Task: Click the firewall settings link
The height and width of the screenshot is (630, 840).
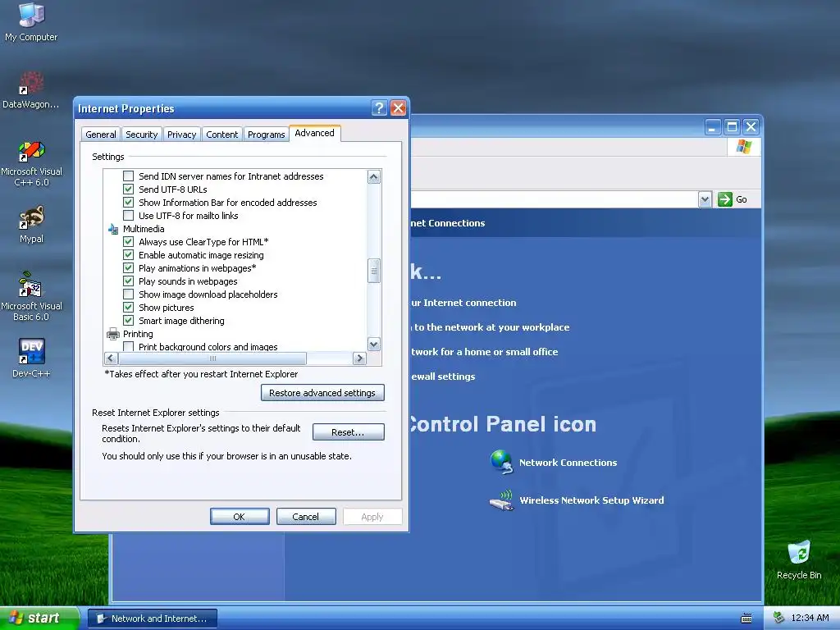Action: 444,377
